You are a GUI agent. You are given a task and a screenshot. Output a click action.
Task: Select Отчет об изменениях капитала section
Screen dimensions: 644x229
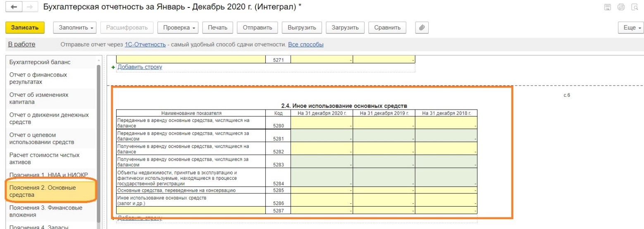tap(51, 98)
